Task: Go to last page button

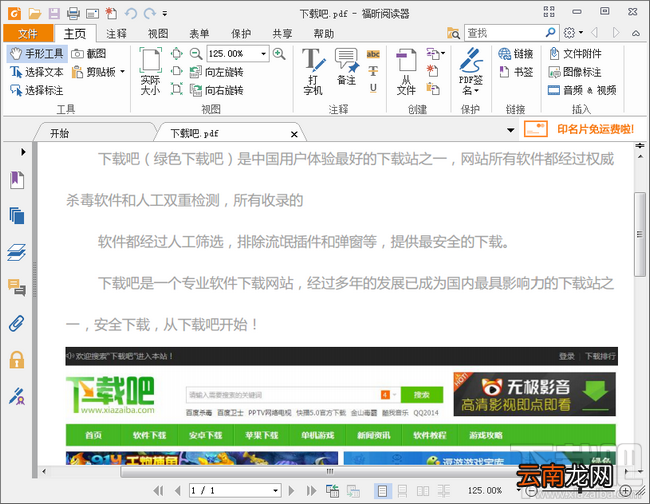Action: (311, 491)
